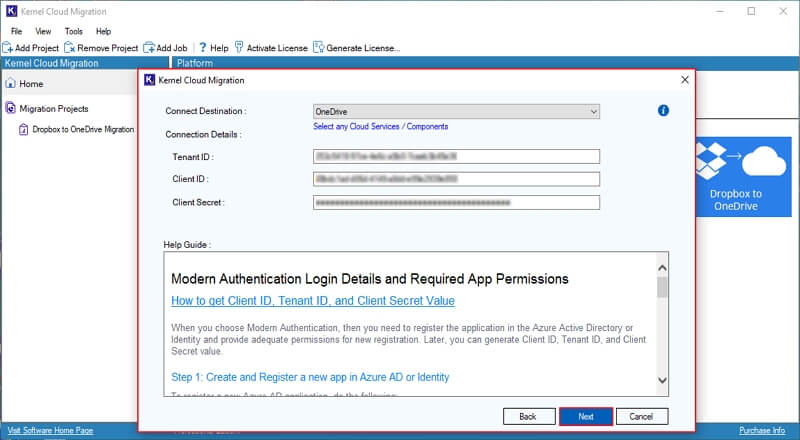Viewport: 800px width, 440px height.
Task: Click the Help Guide scrollbar thumb
Action: point(662,287)
